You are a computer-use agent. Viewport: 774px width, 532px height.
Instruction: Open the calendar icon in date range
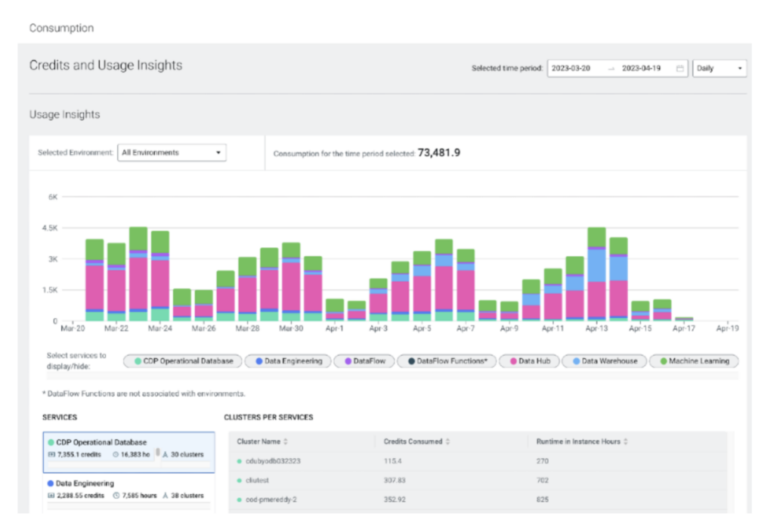(680, 68)
